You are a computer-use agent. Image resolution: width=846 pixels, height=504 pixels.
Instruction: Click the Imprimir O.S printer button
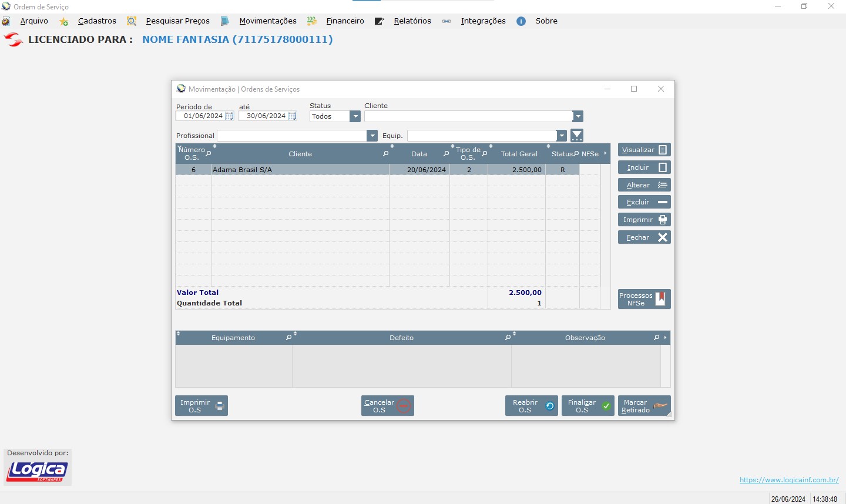point(202,406)
